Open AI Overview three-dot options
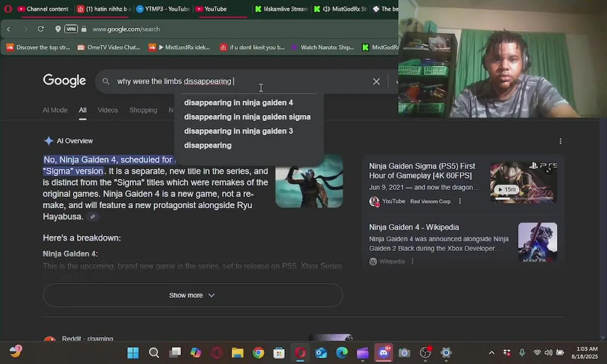This screenshot has height=364, width=607. point(560,141)
